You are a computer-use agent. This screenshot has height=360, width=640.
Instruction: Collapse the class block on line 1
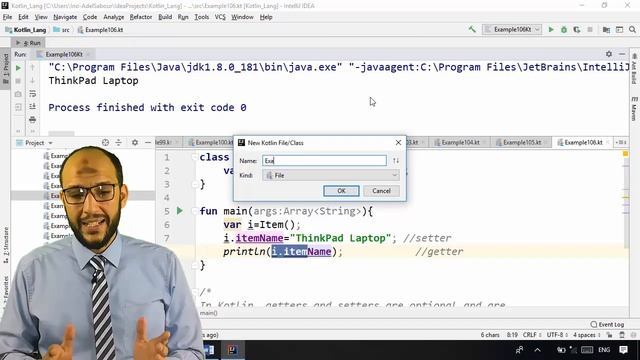point(195,157)
